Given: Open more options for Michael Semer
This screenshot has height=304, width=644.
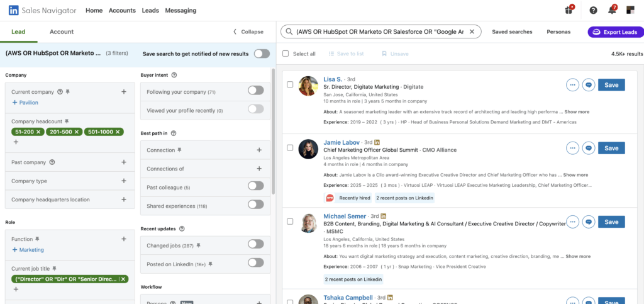Looking at the screenshot, I should [x=572, y=222].
